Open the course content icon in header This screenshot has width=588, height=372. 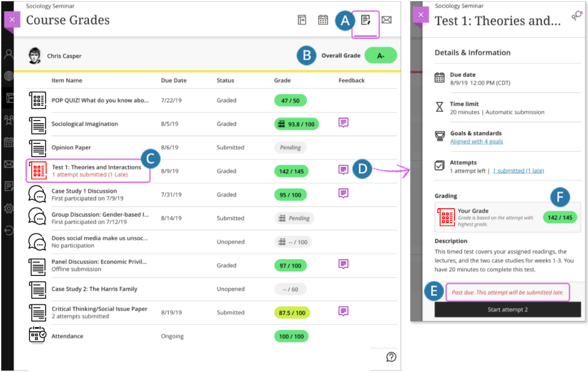pos(302,20)
